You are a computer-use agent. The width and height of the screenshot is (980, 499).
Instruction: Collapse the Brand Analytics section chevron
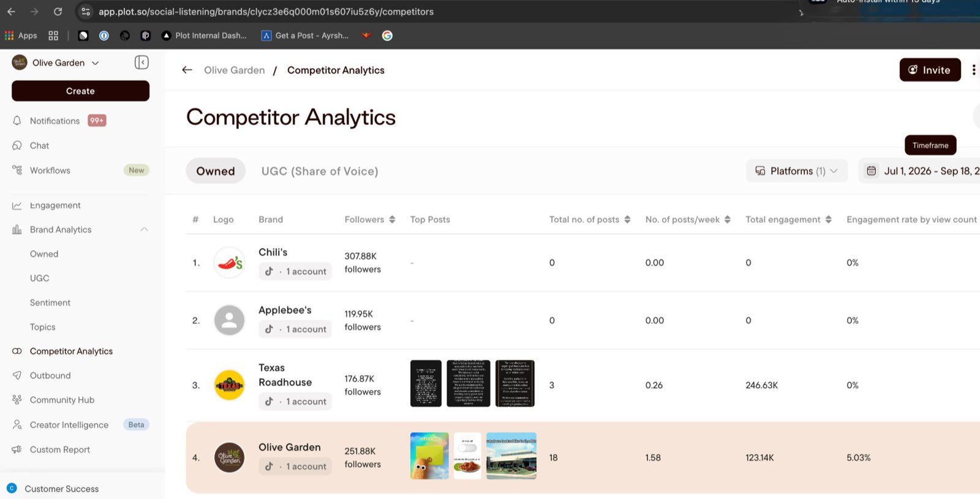click(x=145, y=230)
